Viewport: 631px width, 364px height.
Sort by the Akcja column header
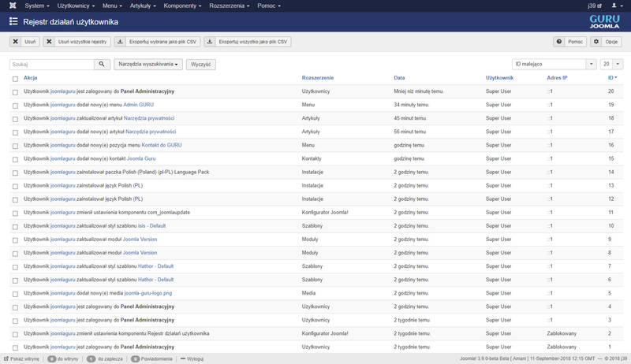pos(30,78)
